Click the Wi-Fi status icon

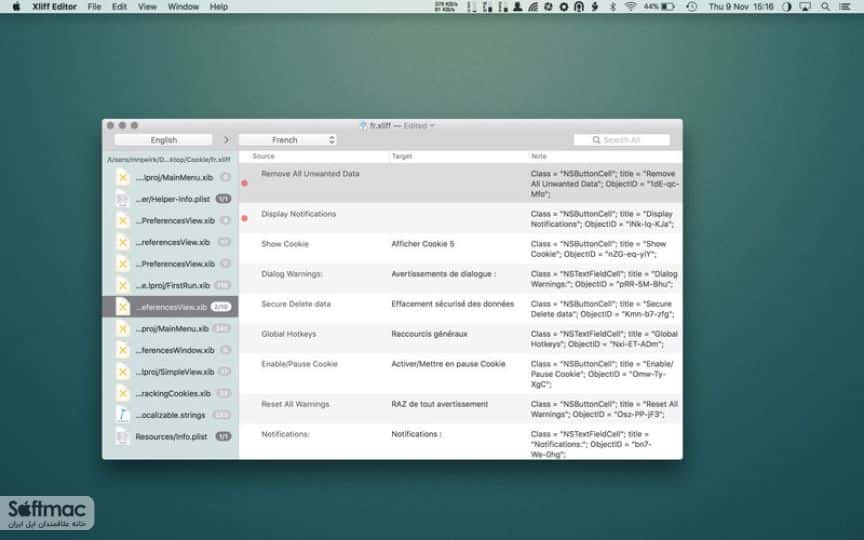[x=630, y=7]
